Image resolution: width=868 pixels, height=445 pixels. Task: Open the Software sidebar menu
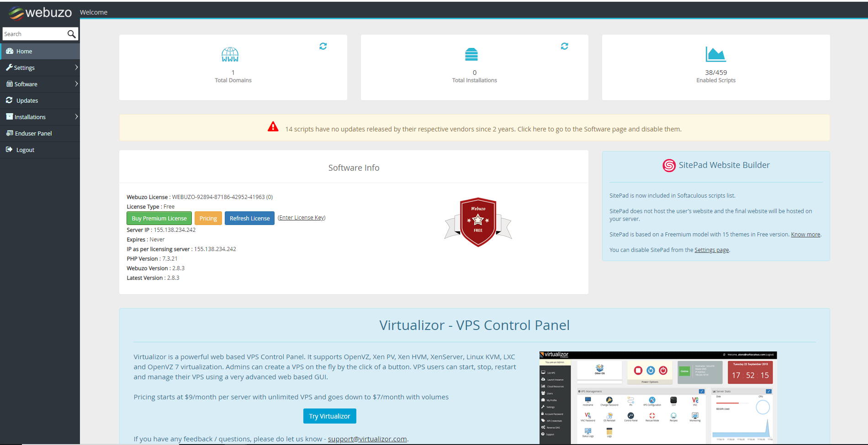40,84
